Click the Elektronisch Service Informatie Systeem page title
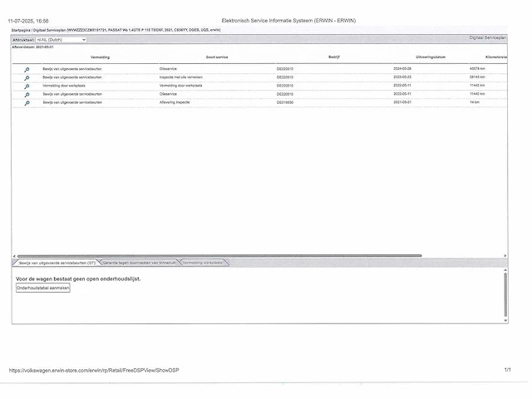This screenshot has width=532, height=399. click(288, 21)
